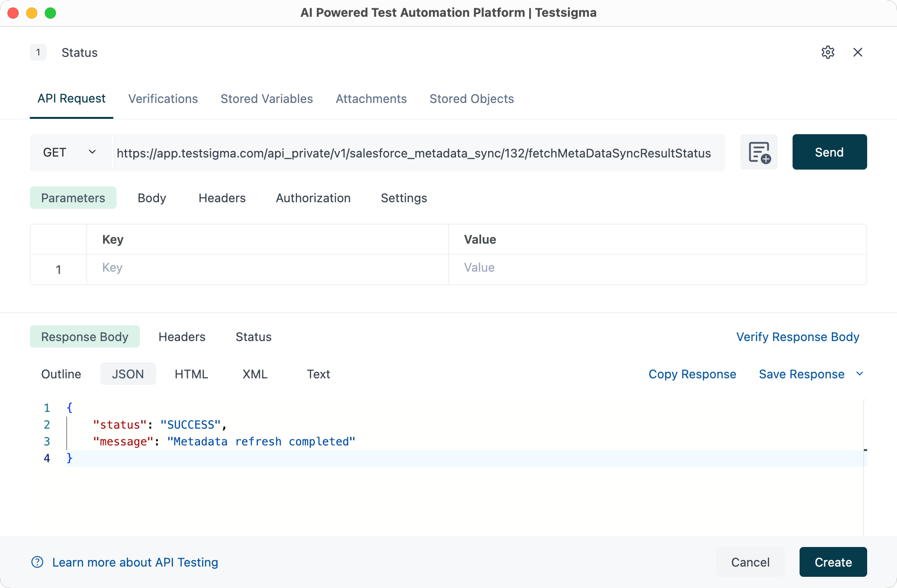Viewport: 897px width, 588px height.
Task: Close the API step dialog with X
Action: point(857,52)
